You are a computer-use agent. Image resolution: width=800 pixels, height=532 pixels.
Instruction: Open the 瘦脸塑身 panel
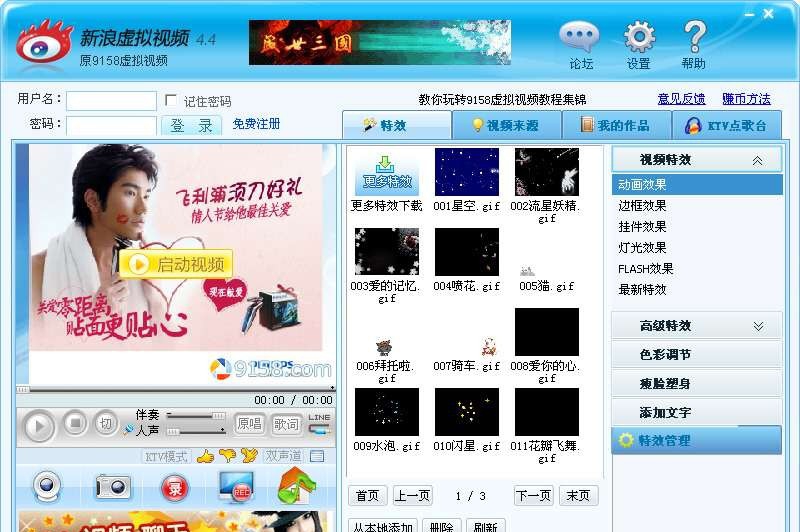(696, 384)
